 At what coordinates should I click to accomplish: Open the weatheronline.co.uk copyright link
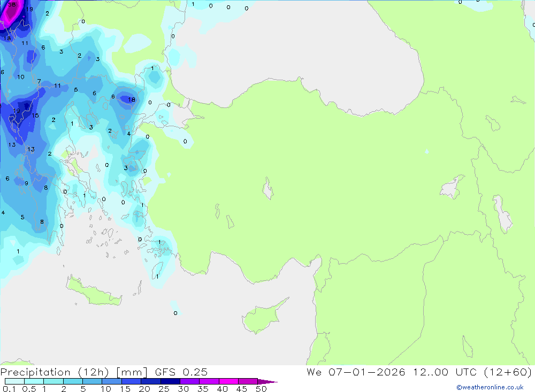point(490,387)
